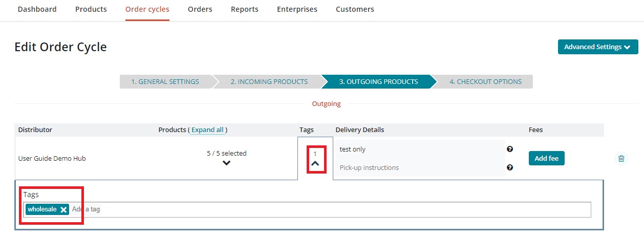Go to the Incoming Products step
644x236 pixels.
269,81
